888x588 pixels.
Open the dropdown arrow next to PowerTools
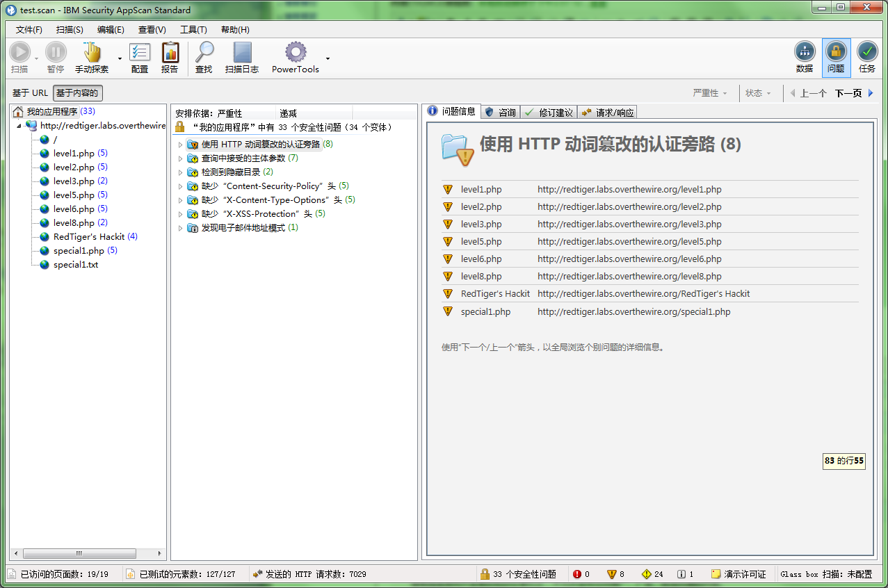[328, 58]
